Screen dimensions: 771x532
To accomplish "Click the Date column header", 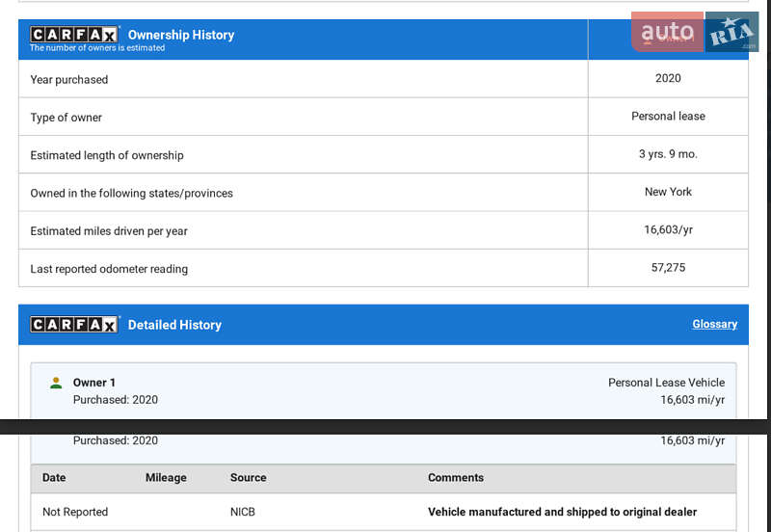I will 54,477.
